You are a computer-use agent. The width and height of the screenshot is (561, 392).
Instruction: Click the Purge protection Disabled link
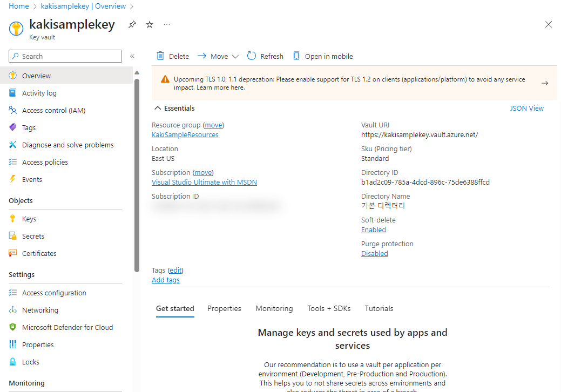[375, 253]
